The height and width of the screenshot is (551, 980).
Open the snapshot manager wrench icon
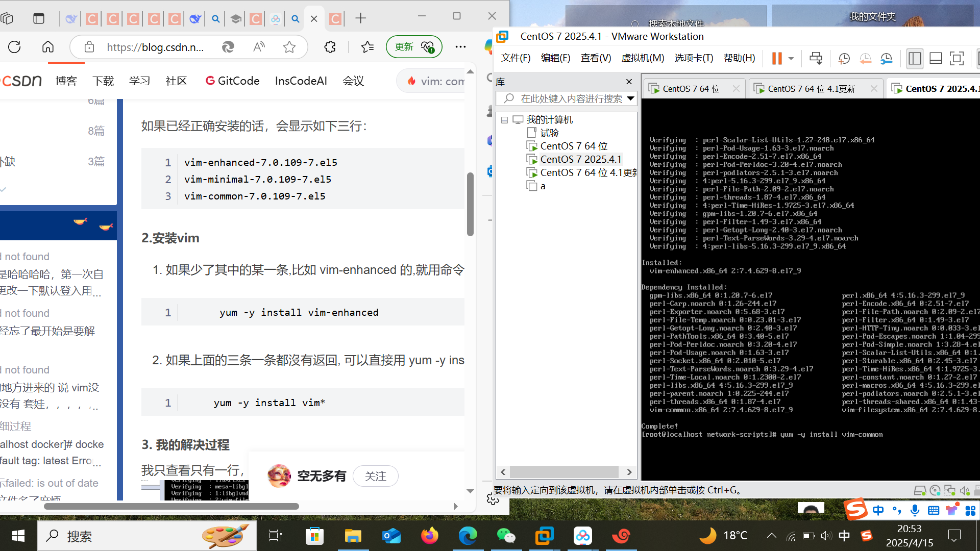tap(887, 58)
